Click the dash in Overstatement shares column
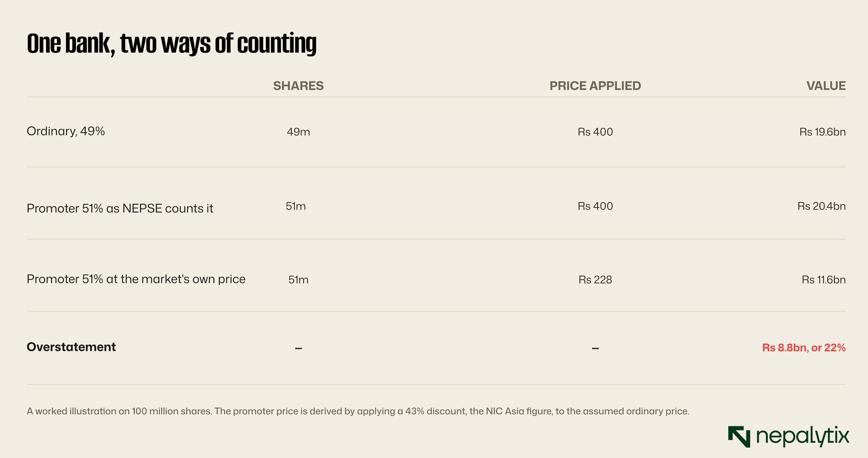 [298, 348]
